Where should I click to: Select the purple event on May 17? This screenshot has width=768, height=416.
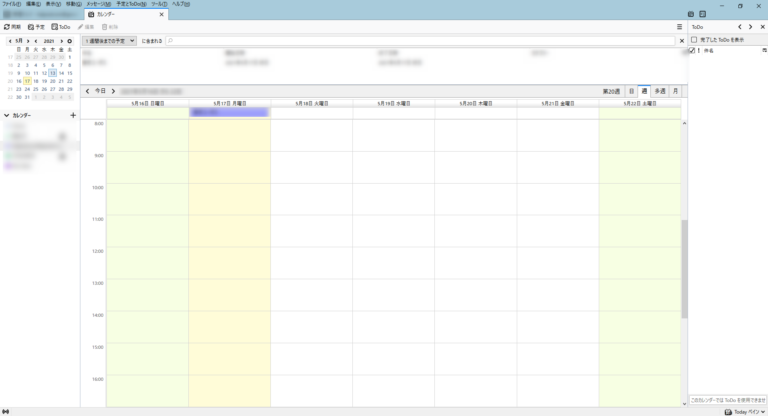click(x=229, y=112)
